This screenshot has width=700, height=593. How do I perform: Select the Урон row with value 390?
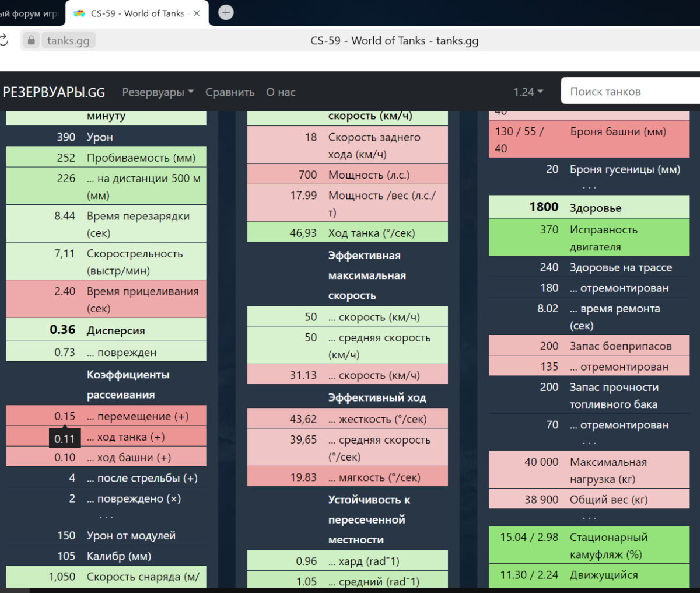106,137
